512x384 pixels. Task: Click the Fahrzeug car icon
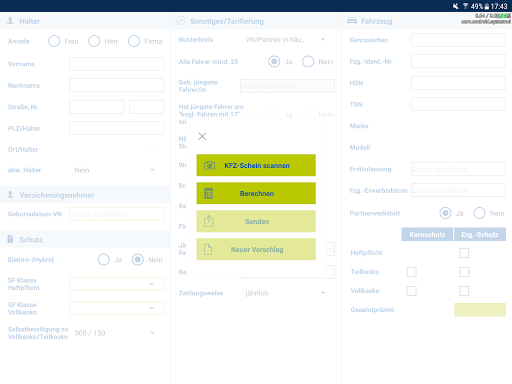pyautogui.click(x=352, y=21)
